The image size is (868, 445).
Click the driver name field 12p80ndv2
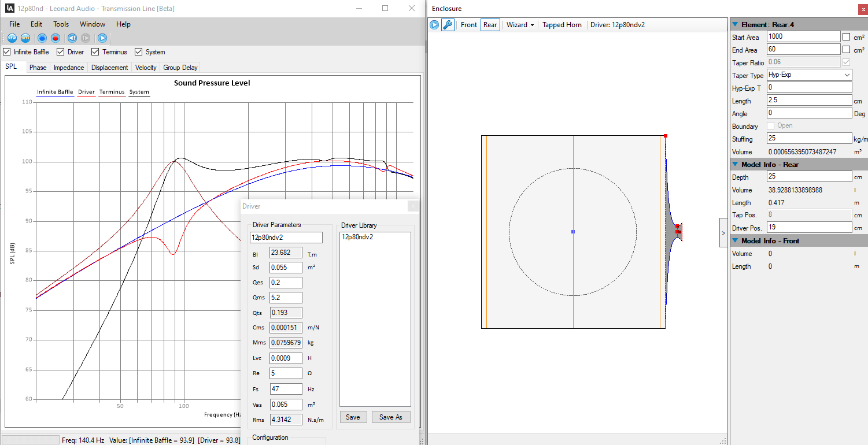tap(286, 238)
